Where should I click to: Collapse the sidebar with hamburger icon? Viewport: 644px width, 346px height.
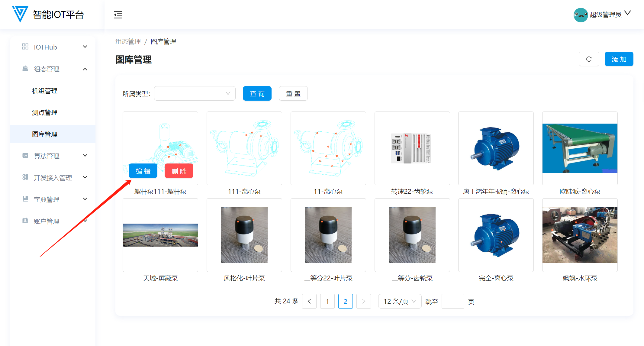point(118,15)
